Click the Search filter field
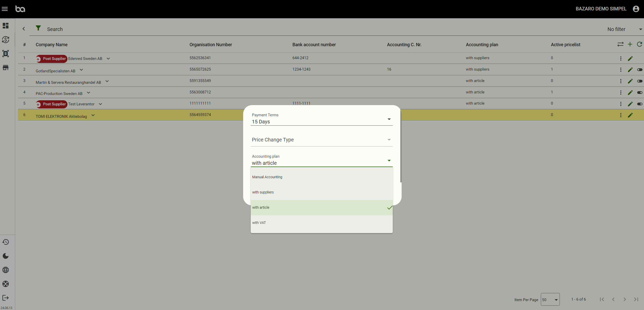Screen dimensions: 644x310 point(55,29)
